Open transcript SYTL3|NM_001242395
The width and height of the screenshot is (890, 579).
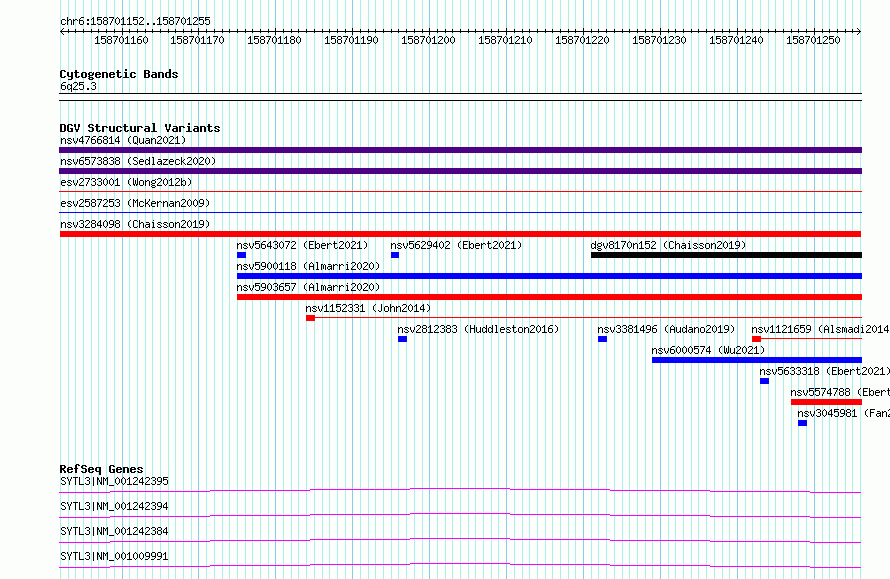[114, 481]
